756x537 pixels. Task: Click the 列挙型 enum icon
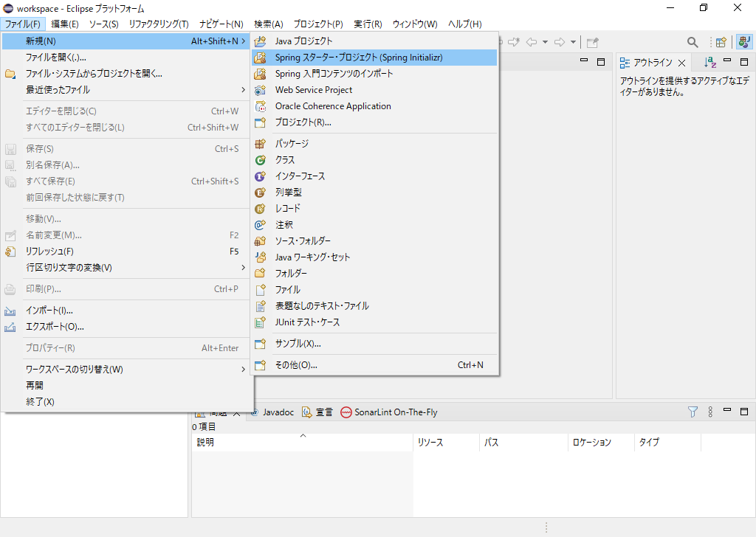(x=261, y=193)
